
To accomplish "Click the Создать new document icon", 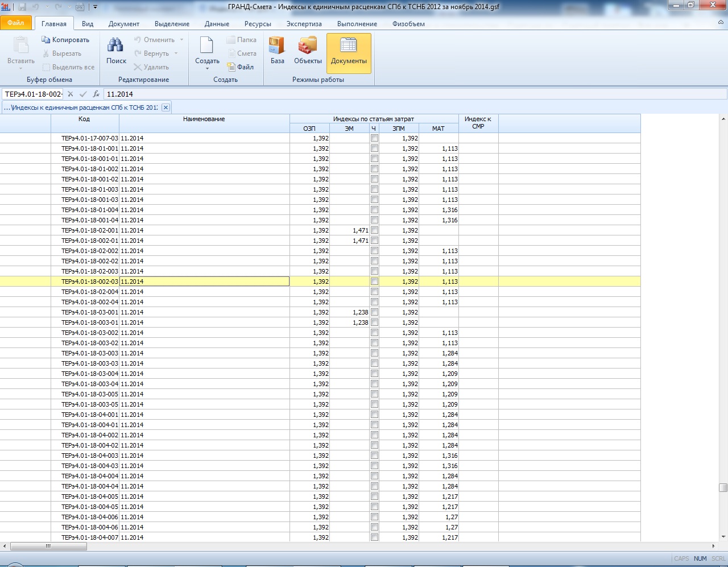I will click(206, 47).
